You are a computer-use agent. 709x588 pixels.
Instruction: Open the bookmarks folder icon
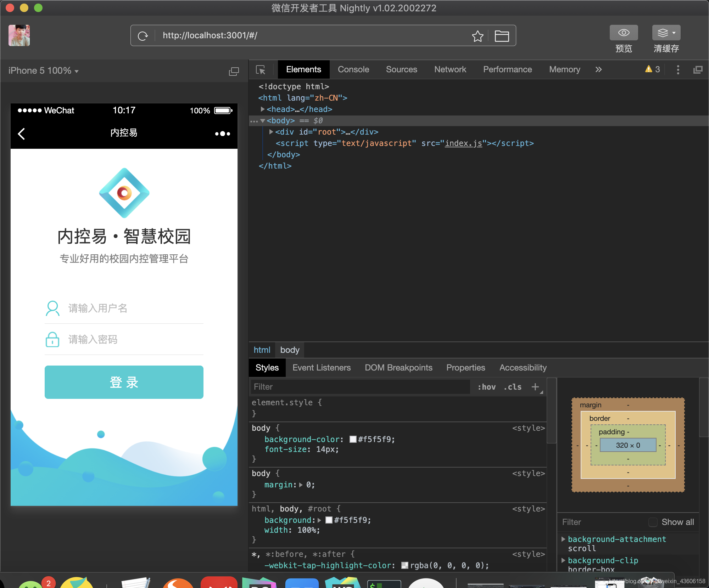(x=502, y=36)
